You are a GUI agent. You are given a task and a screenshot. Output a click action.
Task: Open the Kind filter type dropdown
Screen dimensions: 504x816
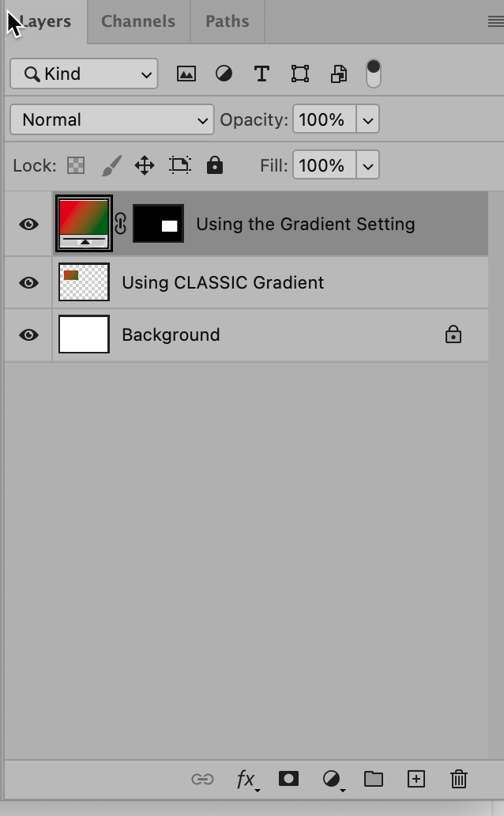84,74
